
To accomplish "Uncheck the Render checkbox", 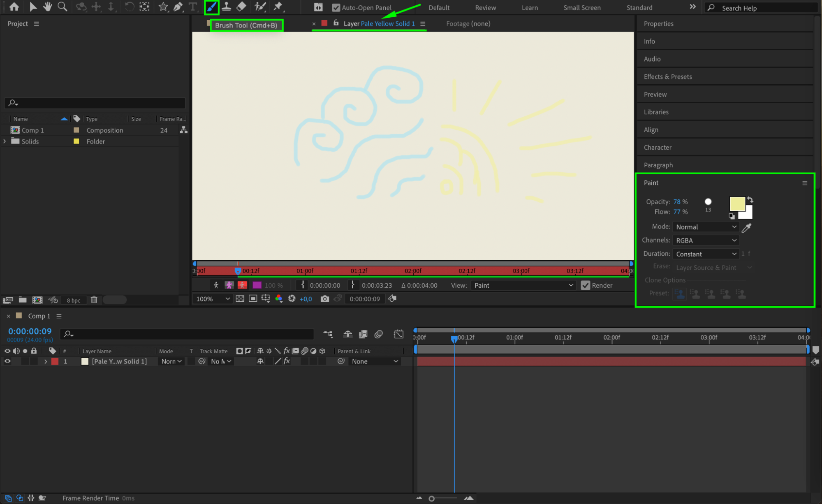I will (585, 285).
